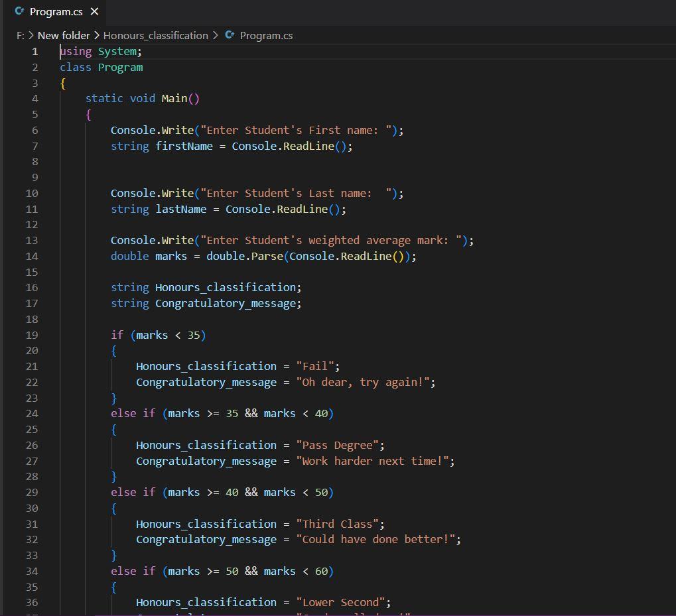The image size is (676, 616).
Task: Open the F: drive breadcrumb
Action: point(20,36)
